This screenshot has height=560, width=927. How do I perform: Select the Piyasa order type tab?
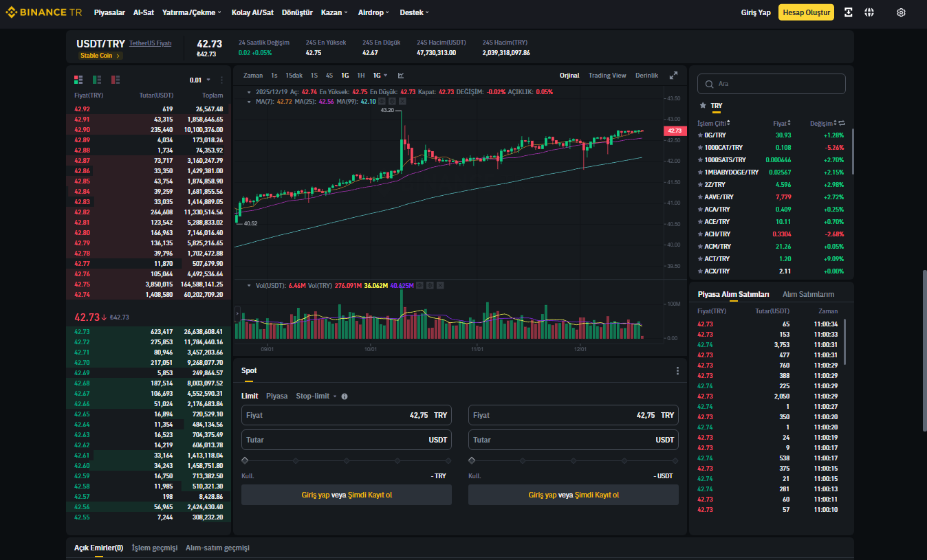277,396
